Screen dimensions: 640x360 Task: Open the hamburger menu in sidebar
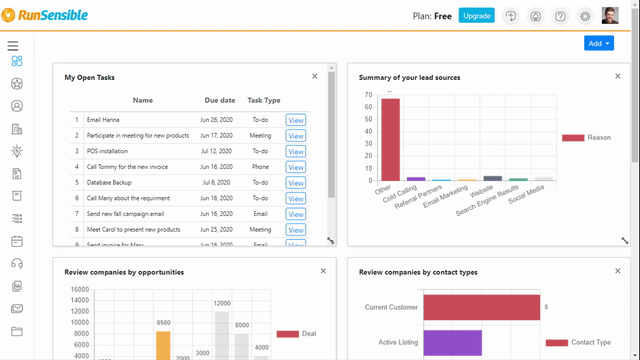[13, 46]
